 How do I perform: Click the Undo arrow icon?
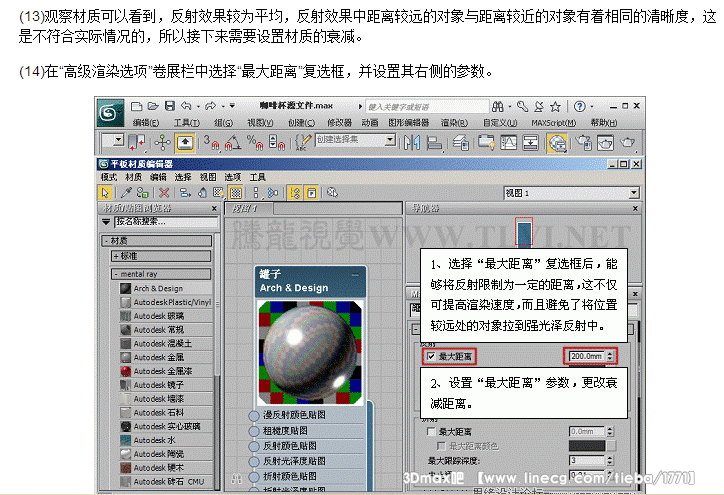click(186, 106)
